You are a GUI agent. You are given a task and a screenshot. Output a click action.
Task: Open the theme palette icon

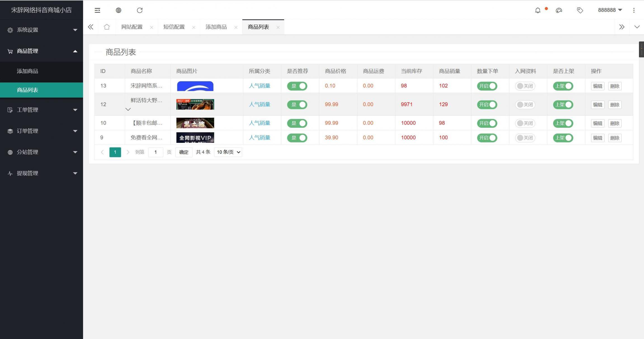(559, 10)
